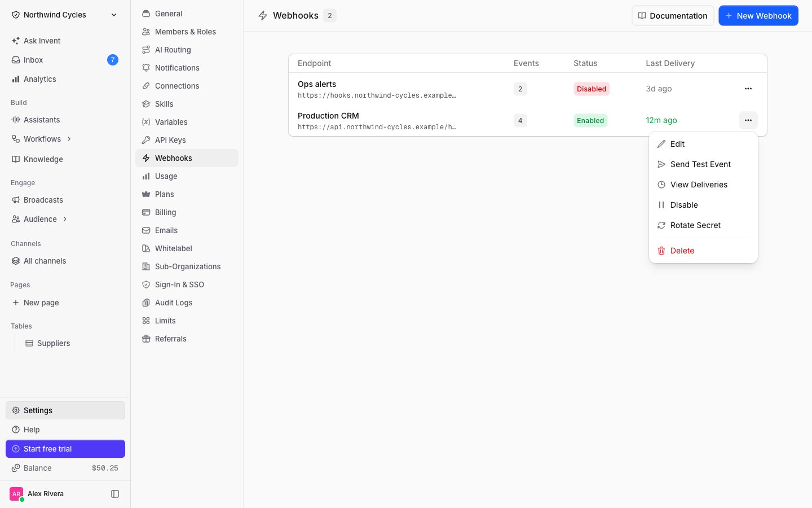Click the Last Delivery column header

[x=670, y=63]
